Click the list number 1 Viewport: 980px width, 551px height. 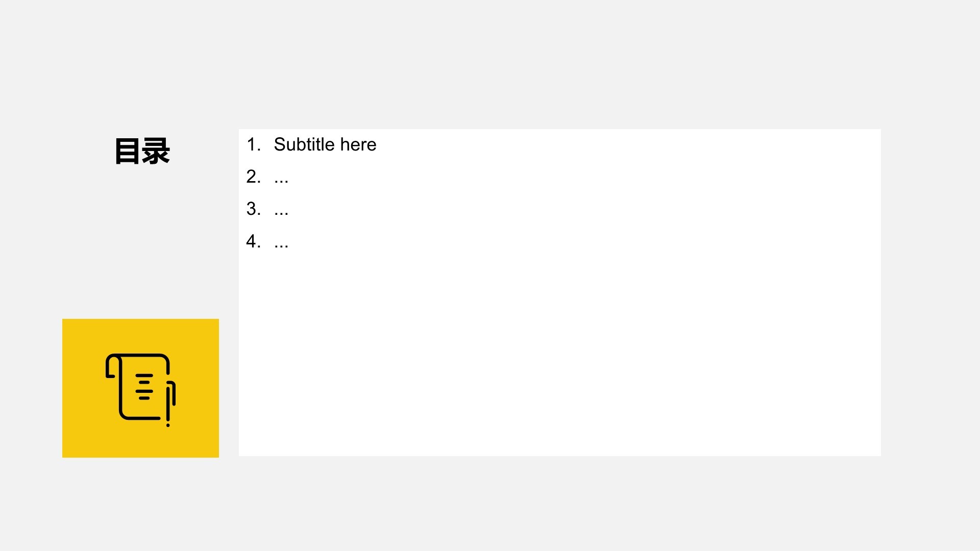(253, 144)
